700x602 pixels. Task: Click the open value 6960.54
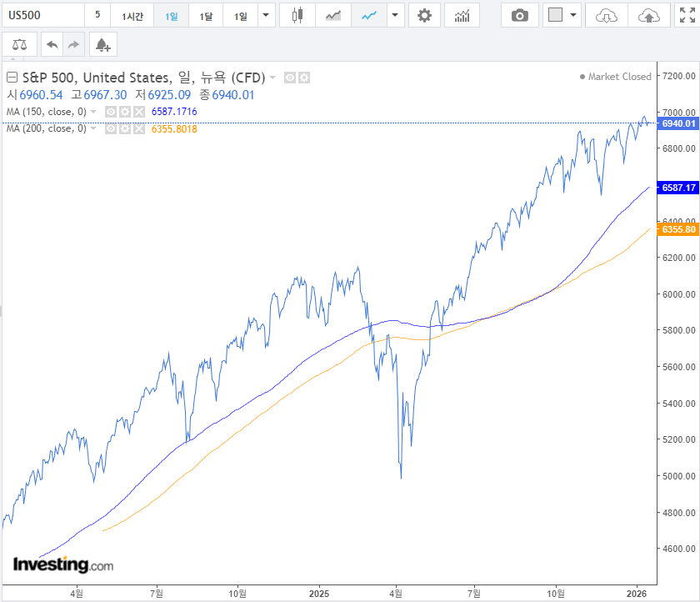[x=41, y=95]
